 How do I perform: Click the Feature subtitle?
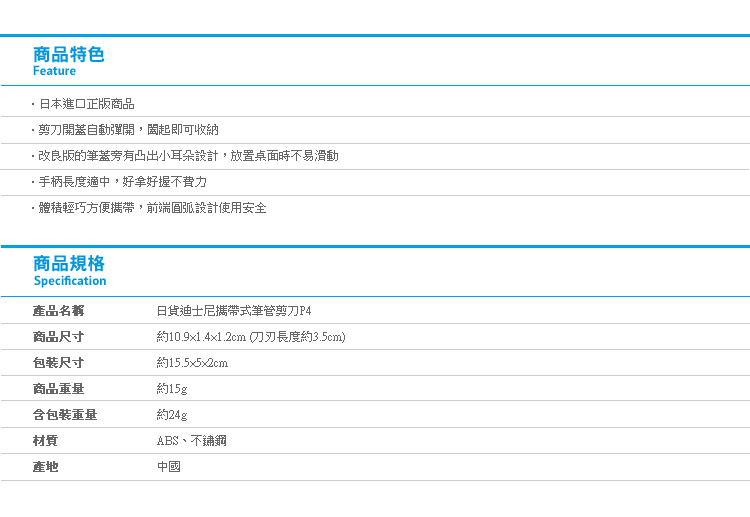54,71
